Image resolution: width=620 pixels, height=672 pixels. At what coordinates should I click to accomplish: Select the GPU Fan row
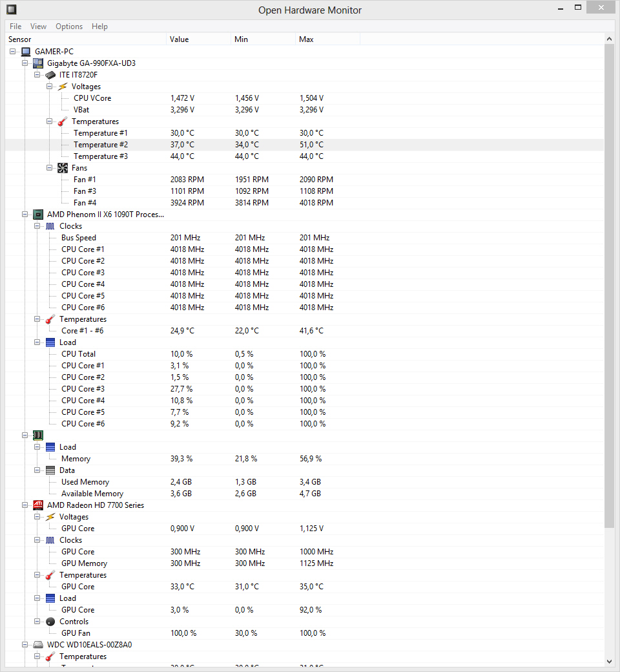[305, 633]
